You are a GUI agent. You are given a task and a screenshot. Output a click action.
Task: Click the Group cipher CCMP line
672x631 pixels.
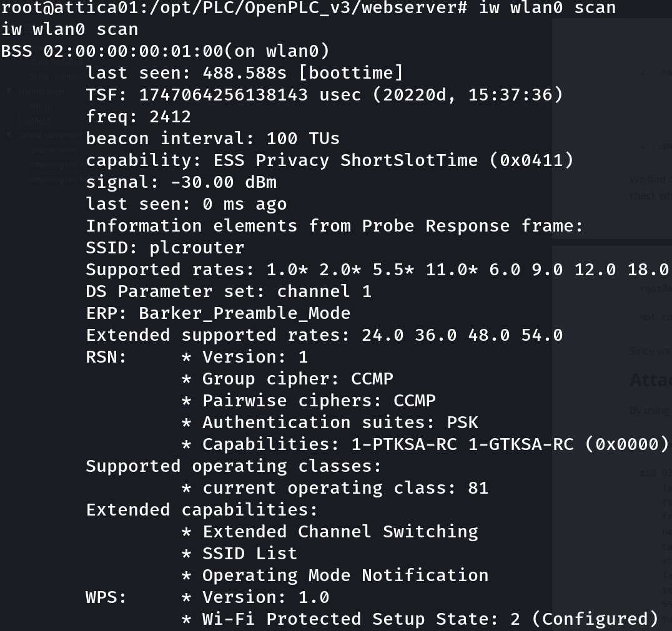(287, 379)
